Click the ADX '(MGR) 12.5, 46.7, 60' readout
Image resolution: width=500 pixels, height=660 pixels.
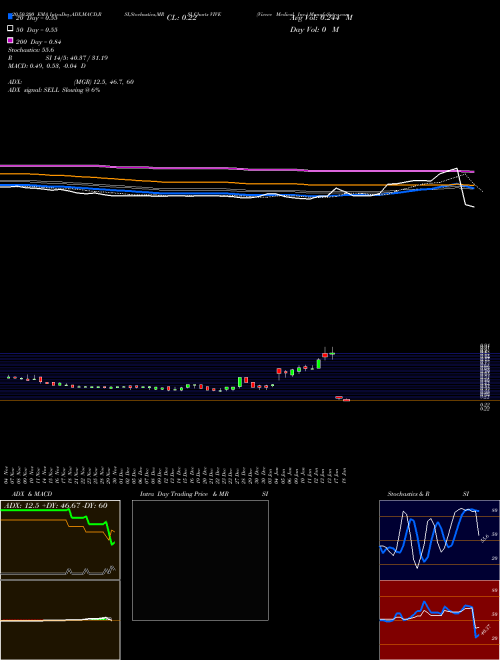[104, 82]
